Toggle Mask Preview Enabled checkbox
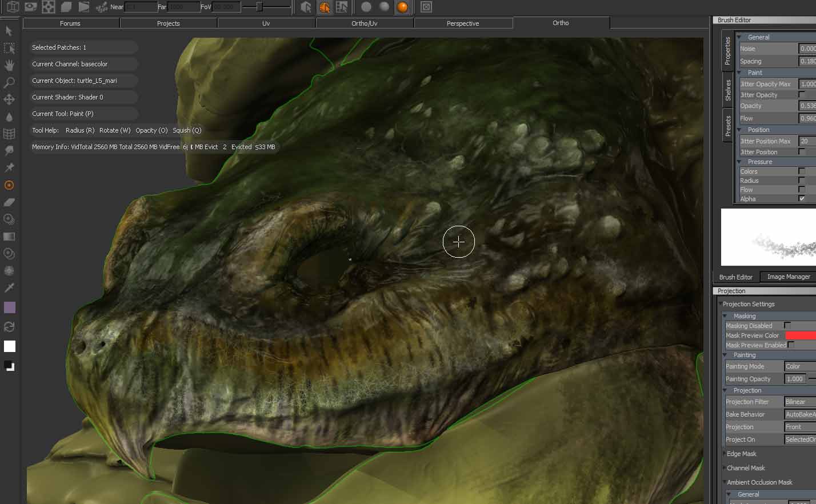 point(791,345)
